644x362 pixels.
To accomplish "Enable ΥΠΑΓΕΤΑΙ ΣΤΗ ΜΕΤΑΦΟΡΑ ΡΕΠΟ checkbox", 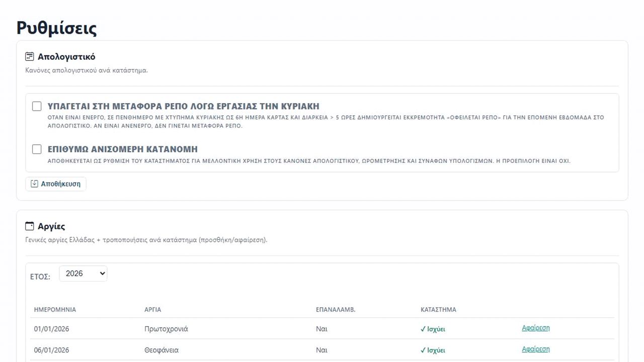I will point(37,106).
